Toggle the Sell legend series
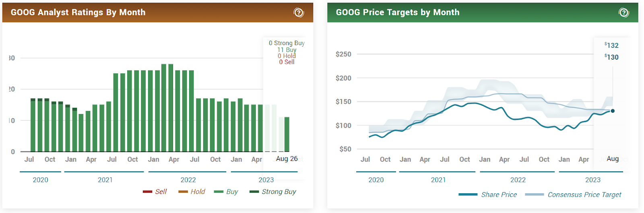This screenshot has height=213, width=644. 155,192
